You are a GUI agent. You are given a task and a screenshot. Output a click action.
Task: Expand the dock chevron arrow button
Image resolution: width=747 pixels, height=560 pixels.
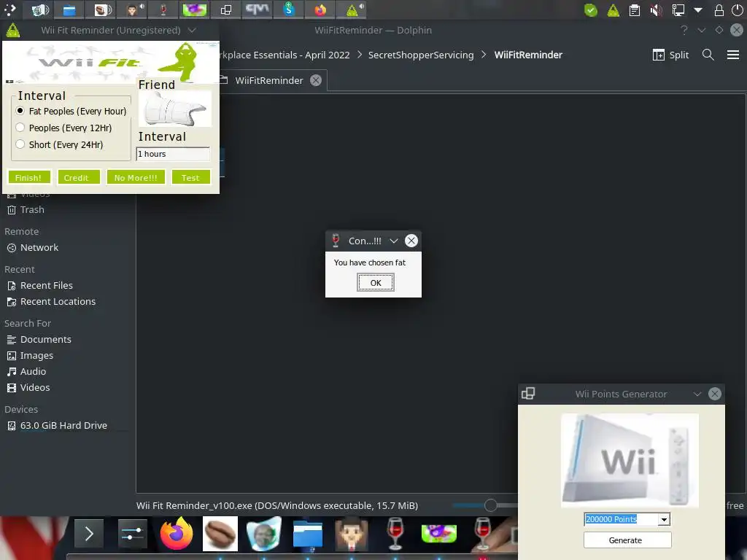coord(89,534)
